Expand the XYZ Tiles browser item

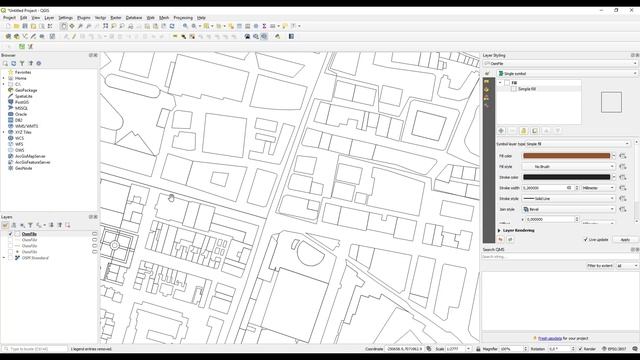point(4,132)
